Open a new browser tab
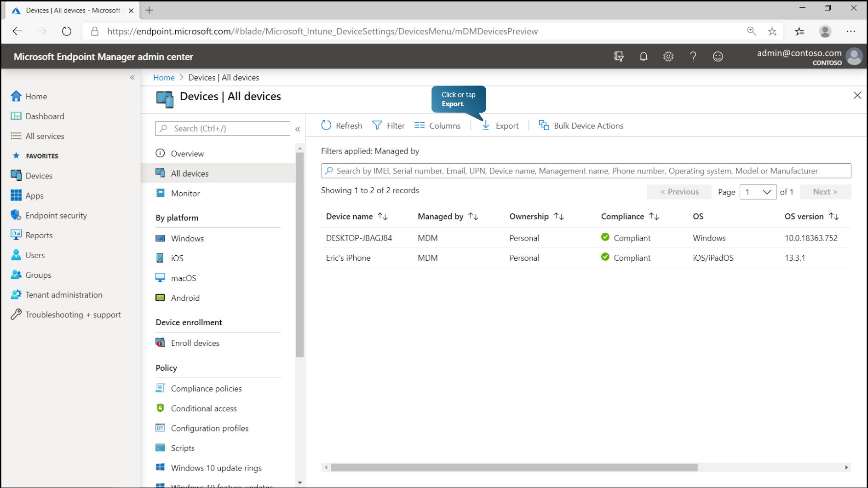This screenshot has width=868, height=488. point(149,10)
